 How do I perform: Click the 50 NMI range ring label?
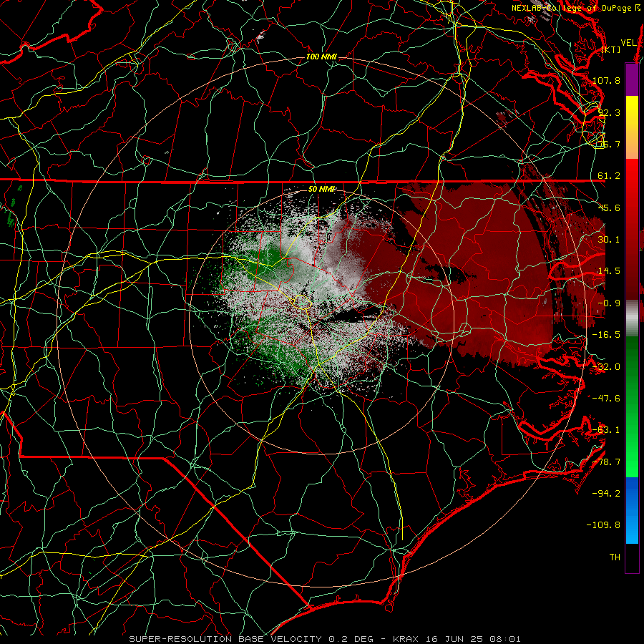(x=322, y=189)
